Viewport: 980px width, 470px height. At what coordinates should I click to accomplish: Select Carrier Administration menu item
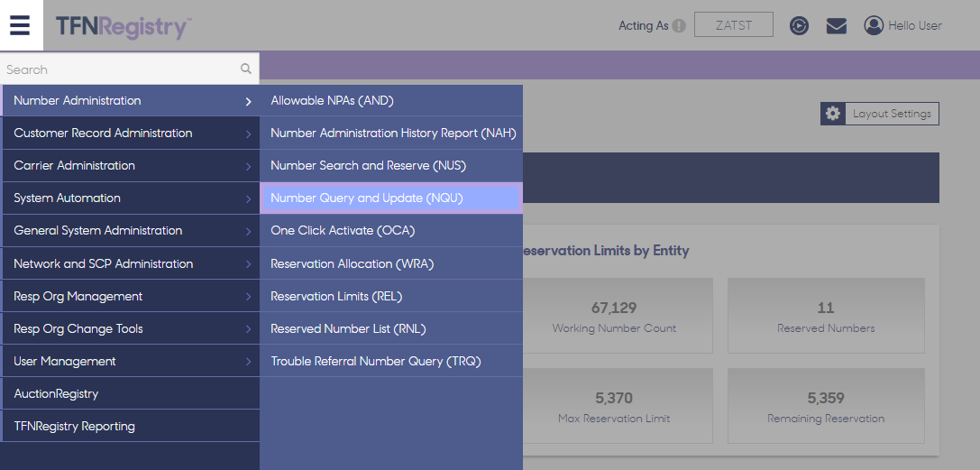[x=131, y=166]
